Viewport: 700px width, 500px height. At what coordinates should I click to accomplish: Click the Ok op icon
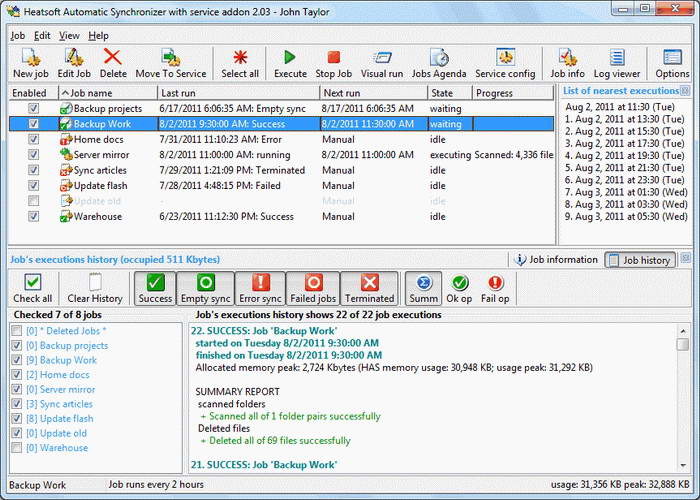(x=459, y=283)
